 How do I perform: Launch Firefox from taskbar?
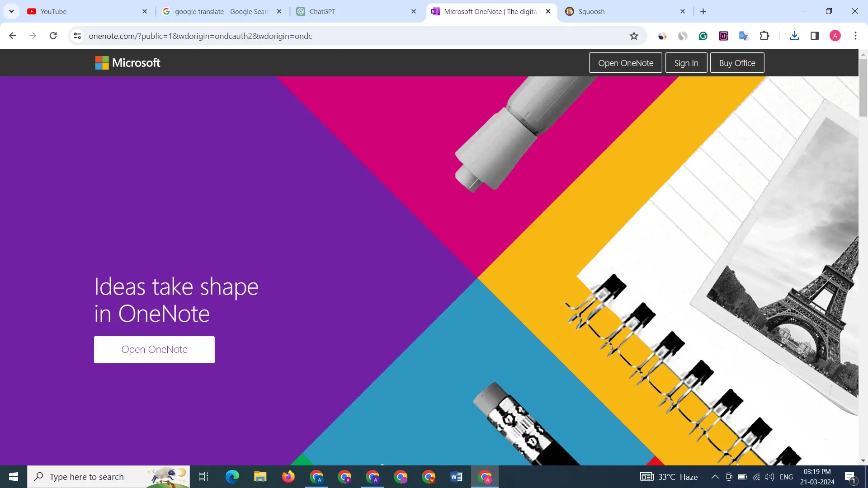click(288, 477)
